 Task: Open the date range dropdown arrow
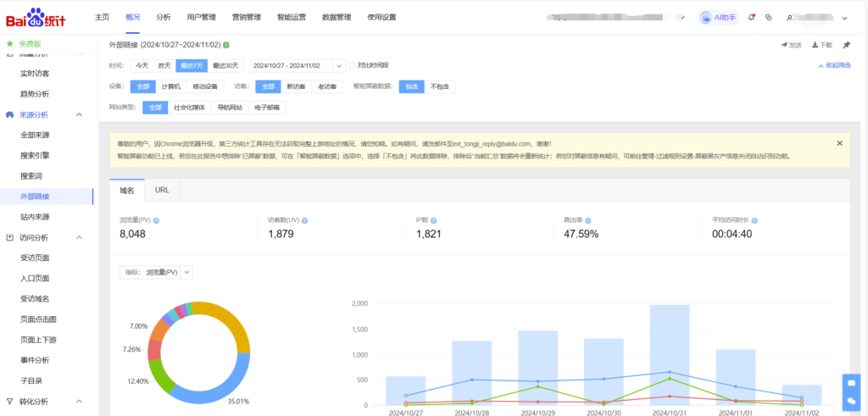tap(339, 66)
